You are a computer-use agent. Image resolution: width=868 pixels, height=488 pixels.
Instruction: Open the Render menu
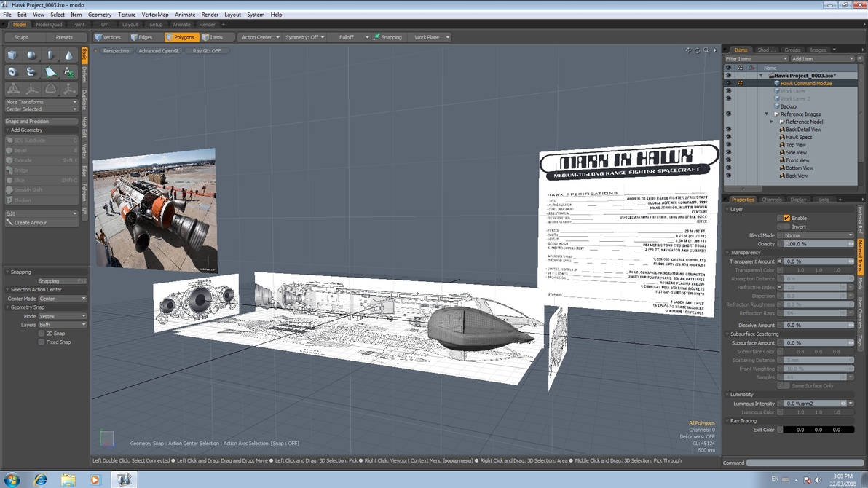210,15
